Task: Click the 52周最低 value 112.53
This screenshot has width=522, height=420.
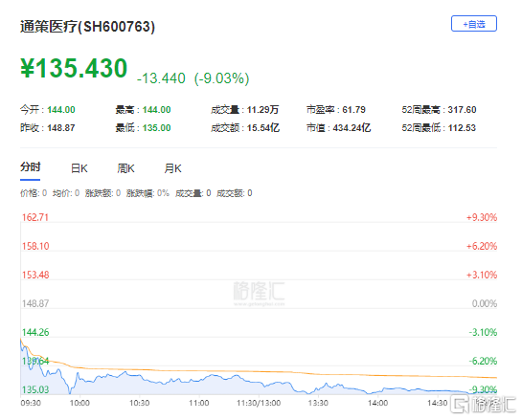Action: [462, 128]
